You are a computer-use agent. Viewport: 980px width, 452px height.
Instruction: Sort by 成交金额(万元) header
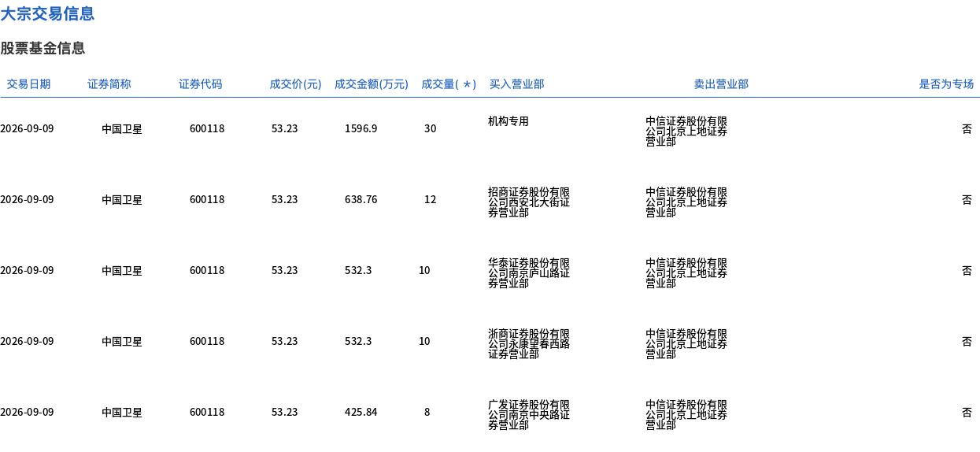click(372, 84)
